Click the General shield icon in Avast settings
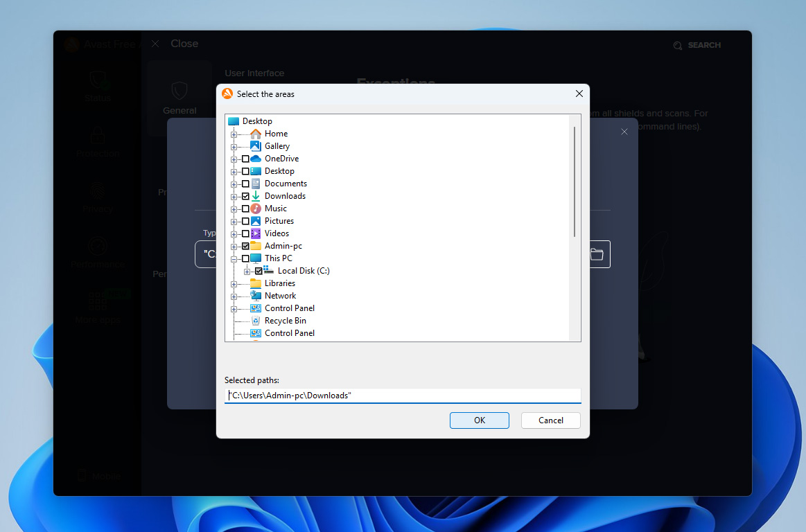Viewport: 806px width, 532px height. [179, 91]
